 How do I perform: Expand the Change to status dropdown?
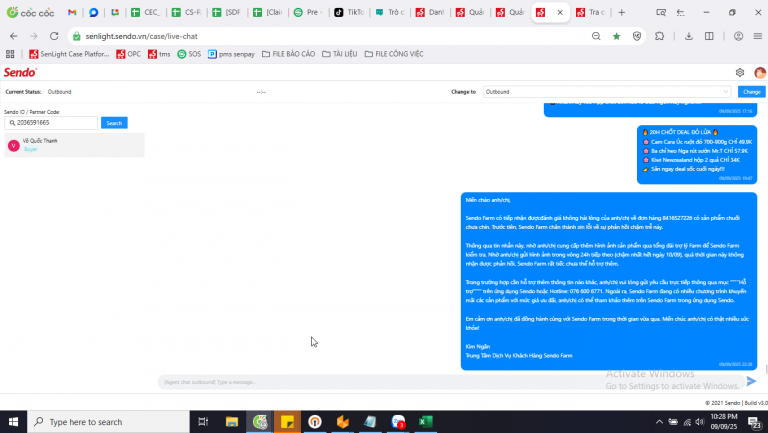606,92
